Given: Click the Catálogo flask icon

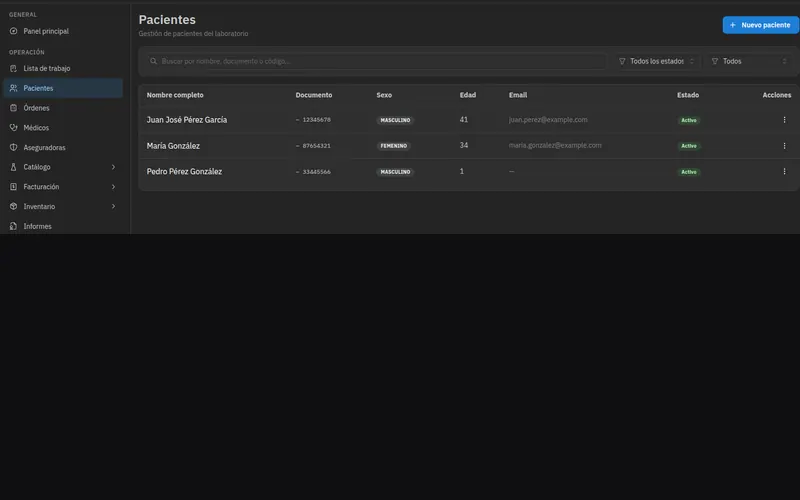Looking at the screenshot, I should point(13,167).
